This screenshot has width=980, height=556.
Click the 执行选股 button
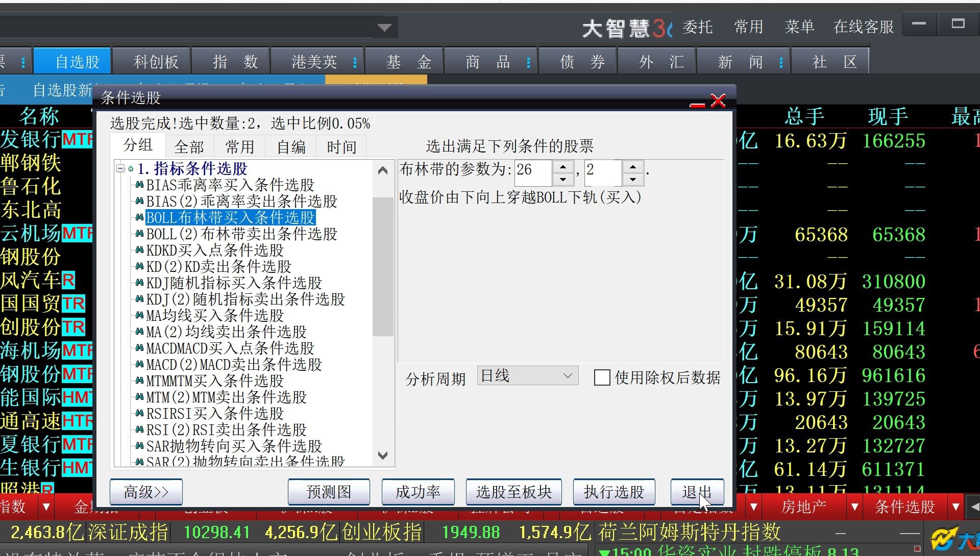(x=614, y=492)
